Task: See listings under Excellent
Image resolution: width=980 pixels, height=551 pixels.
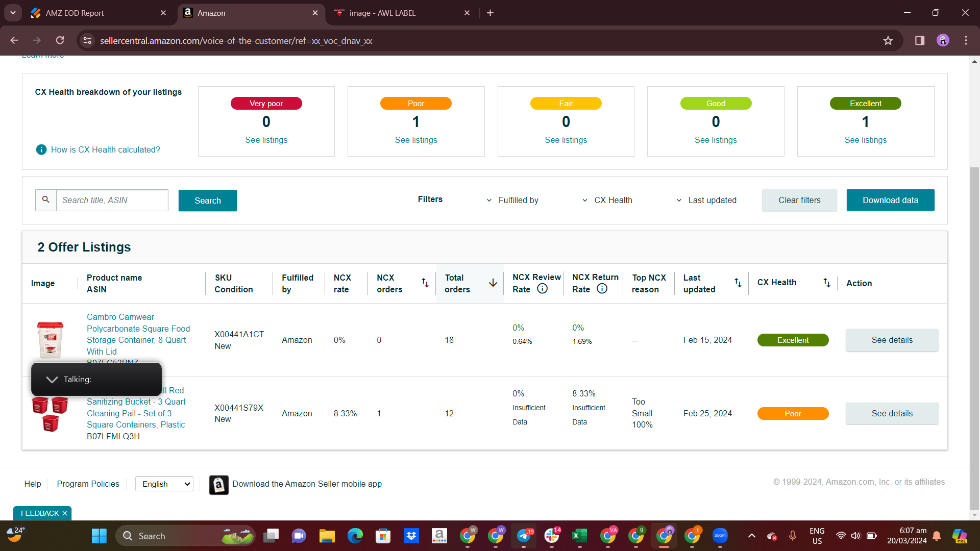Action: pos(866,140)
